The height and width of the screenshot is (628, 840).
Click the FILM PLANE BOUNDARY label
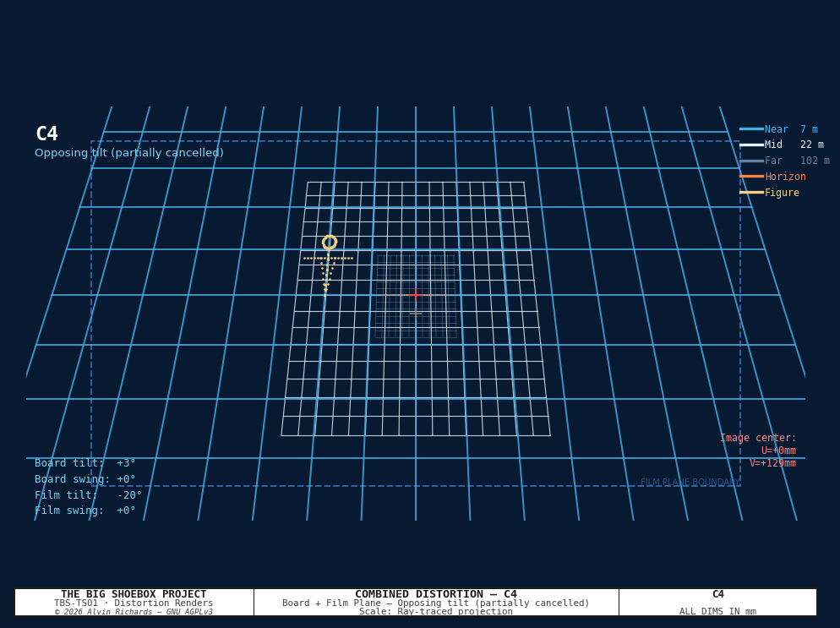point(690,482)
